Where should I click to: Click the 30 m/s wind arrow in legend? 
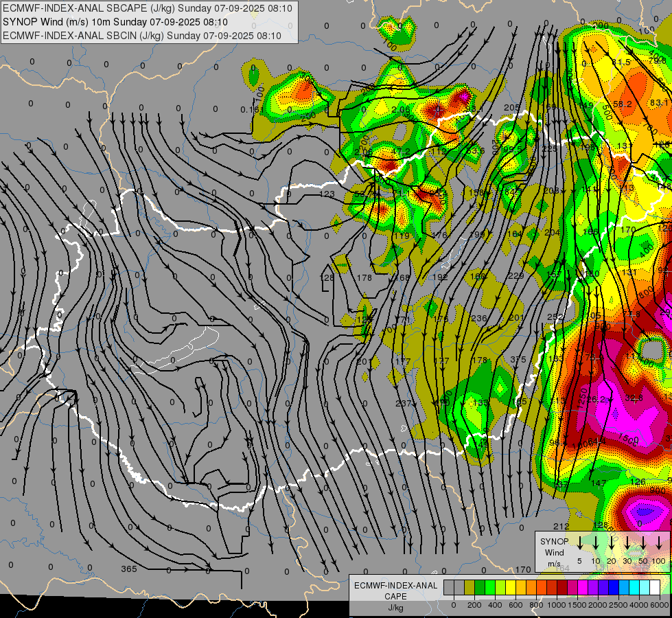(627, 542)
